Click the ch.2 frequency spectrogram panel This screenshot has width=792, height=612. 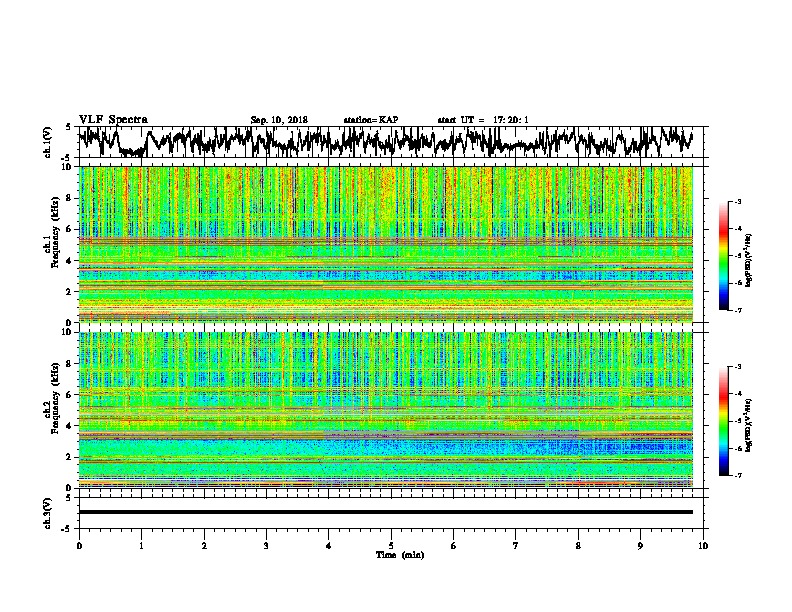[385, 410]
